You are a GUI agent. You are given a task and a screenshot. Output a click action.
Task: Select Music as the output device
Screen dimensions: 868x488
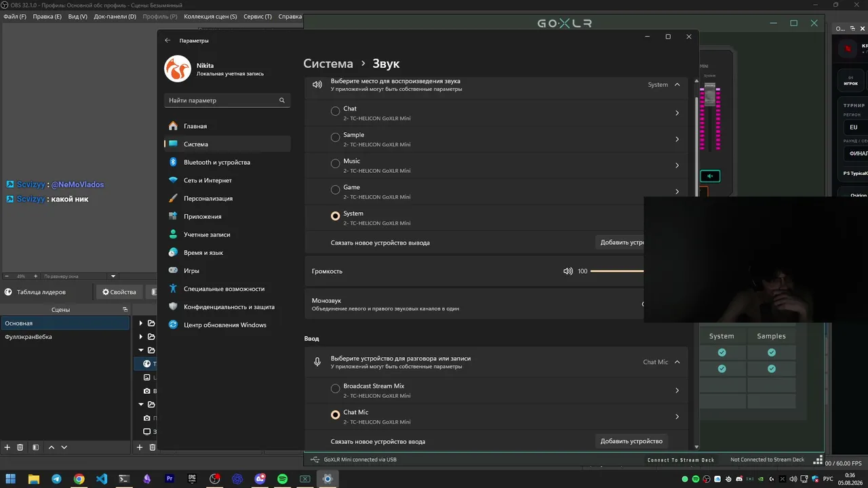(x=335, y=164)
